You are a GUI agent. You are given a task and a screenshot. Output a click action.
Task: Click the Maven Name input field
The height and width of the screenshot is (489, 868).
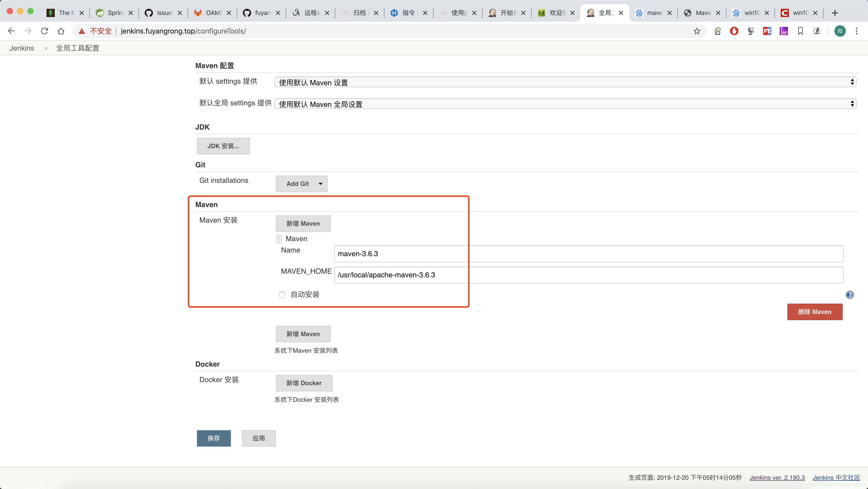point(589,254)
